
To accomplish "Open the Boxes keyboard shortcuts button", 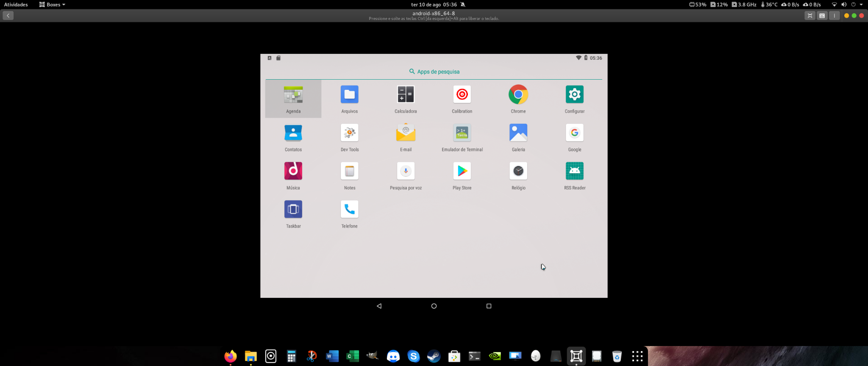I will (x=822, y=16).
